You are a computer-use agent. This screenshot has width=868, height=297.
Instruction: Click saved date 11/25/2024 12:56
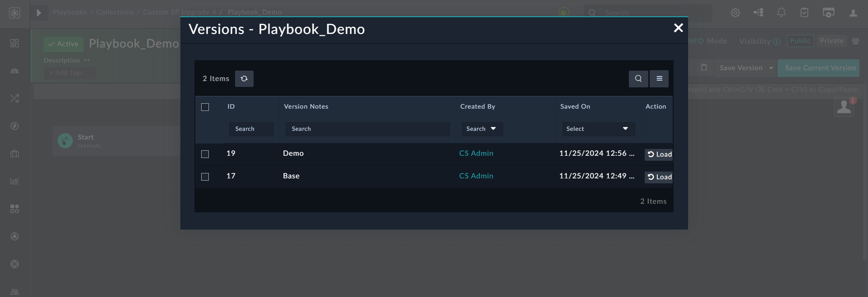click(596, 153)
